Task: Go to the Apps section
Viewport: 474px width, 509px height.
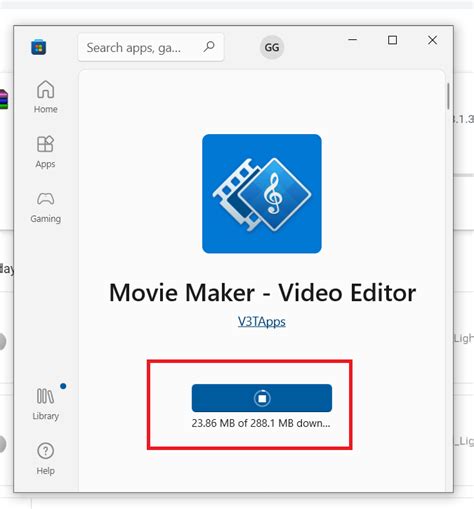Action: point(45,152)
